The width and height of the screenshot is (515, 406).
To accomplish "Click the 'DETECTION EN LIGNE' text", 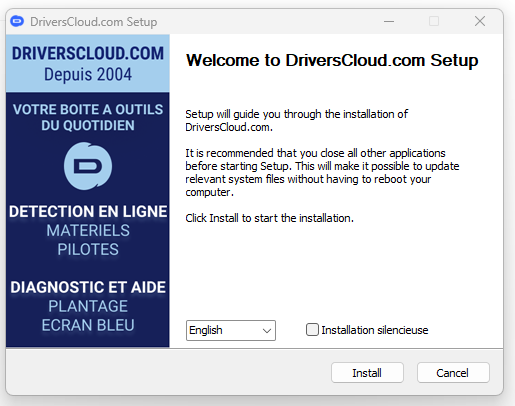I will tap(88, 212).
